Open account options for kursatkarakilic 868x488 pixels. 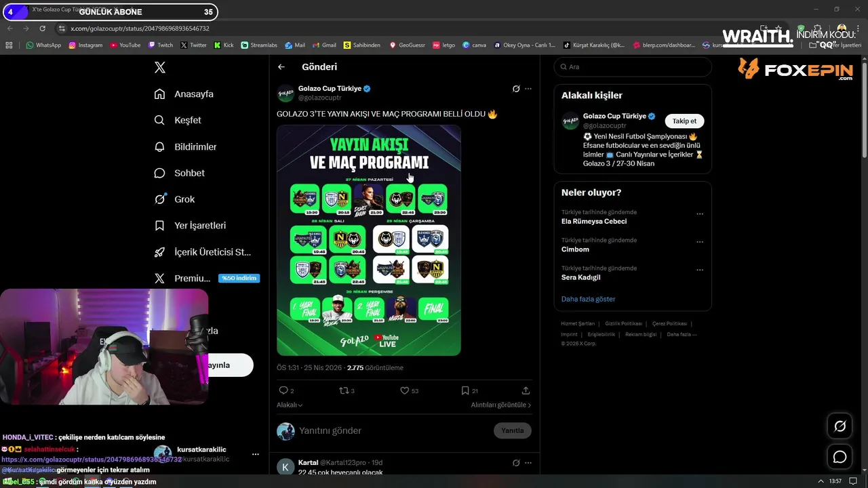[256, 454]
